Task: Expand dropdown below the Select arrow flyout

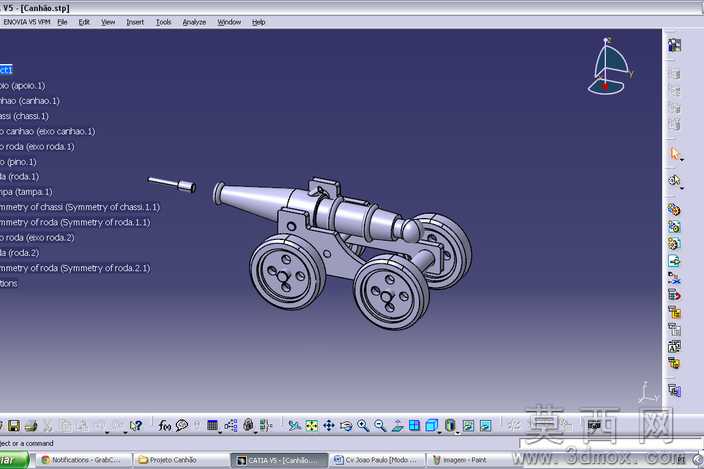Action: click(682, 188)
